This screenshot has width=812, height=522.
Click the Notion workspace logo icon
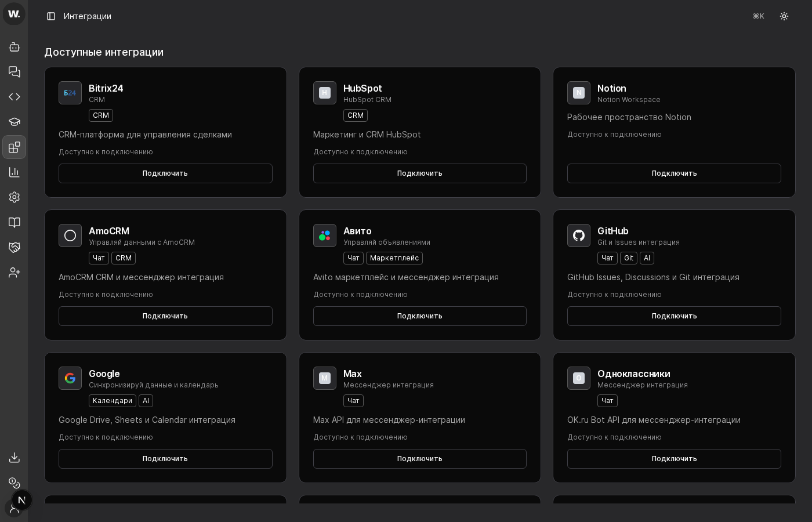pyautogui.click(x=579, y=93)
